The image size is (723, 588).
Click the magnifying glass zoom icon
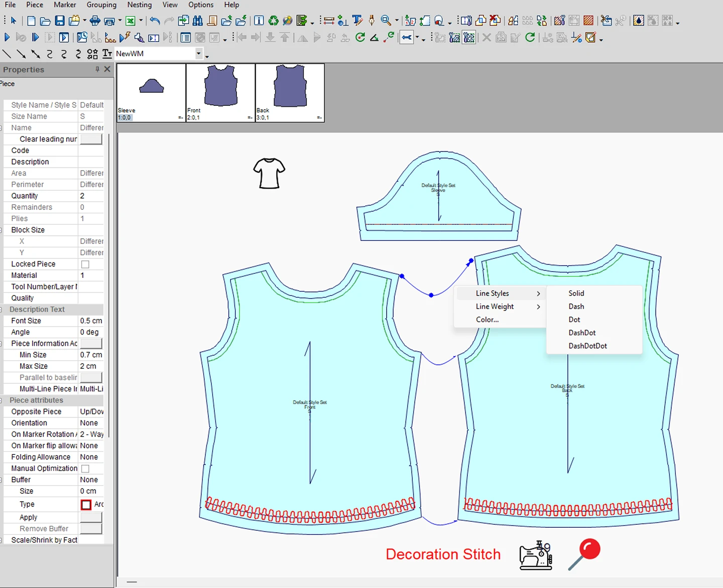386,21
